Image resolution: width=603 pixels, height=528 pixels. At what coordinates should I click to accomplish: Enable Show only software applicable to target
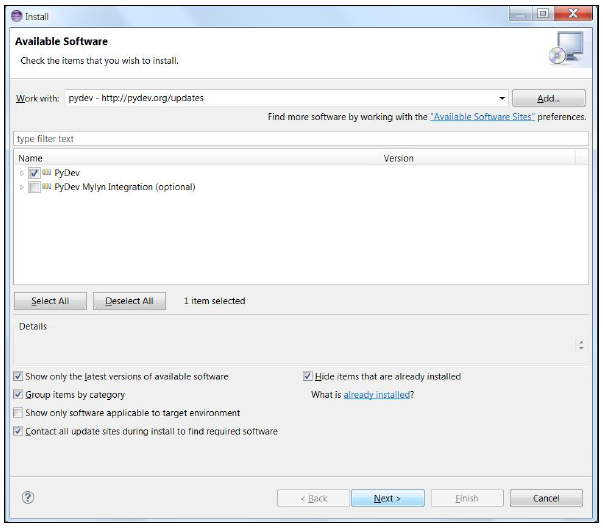pyautogui.click(x=18, y=413)
